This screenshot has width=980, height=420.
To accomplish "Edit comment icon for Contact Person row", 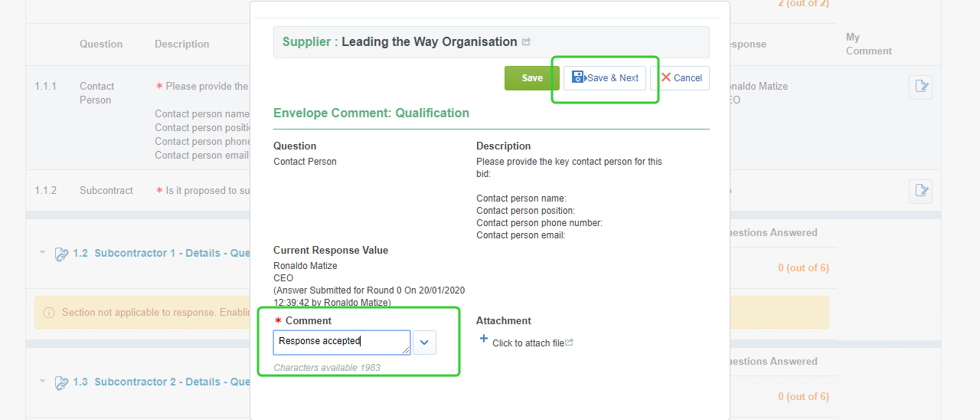I will pos(920,87).
